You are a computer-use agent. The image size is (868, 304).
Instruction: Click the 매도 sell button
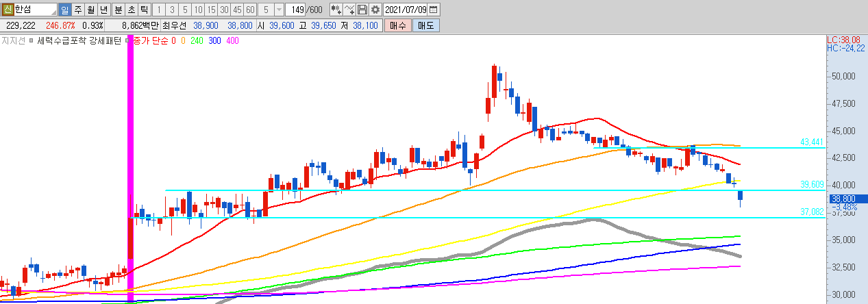tap(426, 25)
